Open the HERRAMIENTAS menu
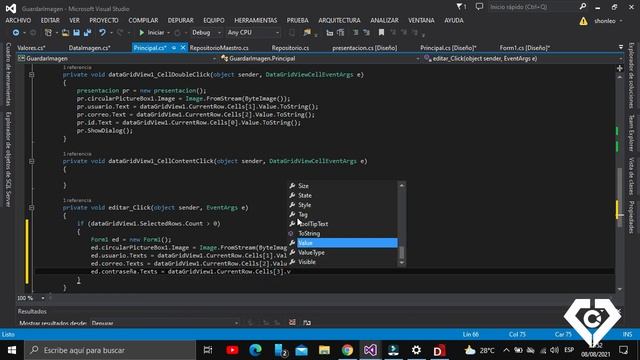 click(256, 20)
